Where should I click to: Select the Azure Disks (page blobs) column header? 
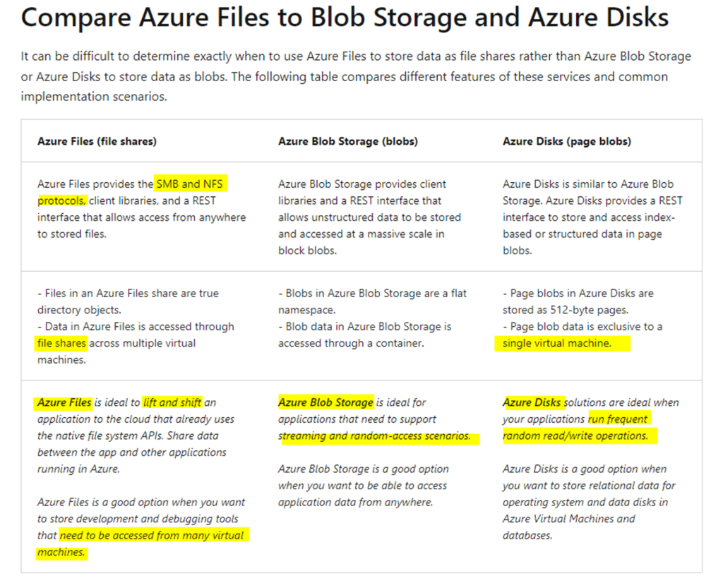(x=567, y=141)
